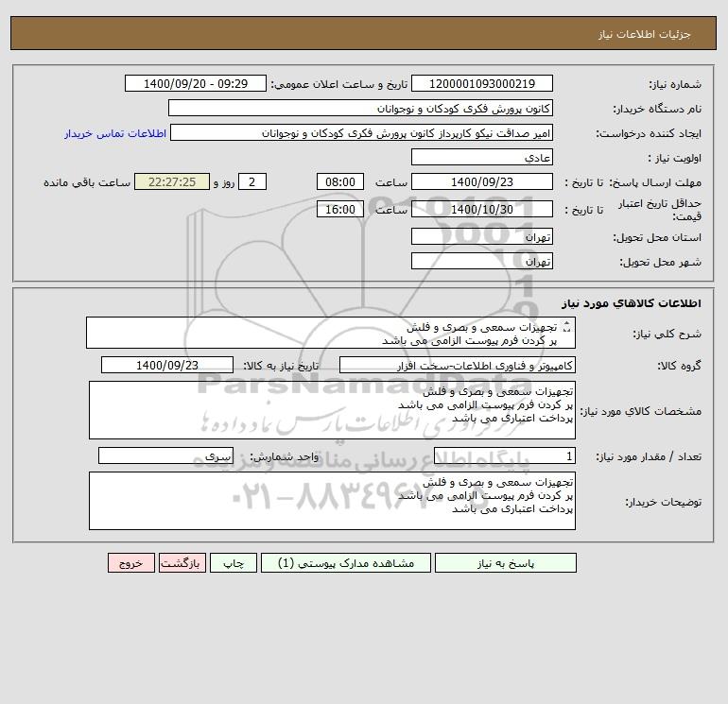Click the section title اطلاعات کالاهای مورد نیاز
Viewport: 728px width, 704px height.
(632, 303)
